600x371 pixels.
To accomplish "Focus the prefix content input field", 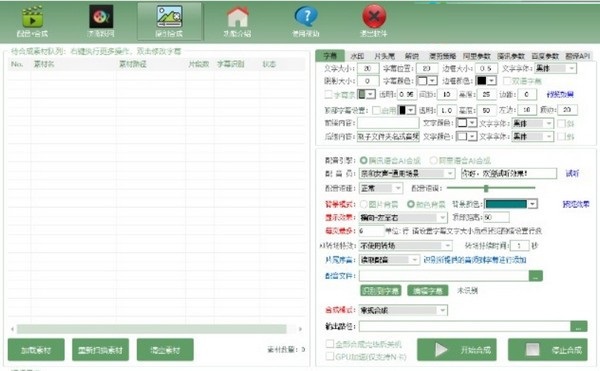I will [x=388, y=123].
